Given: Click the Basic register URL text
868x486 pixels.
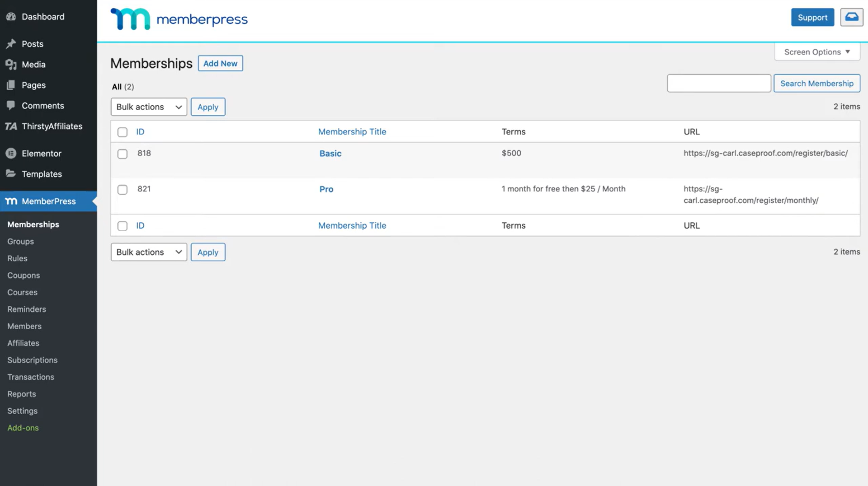Looking at the screenshot, I should click(x=765, y=153).
